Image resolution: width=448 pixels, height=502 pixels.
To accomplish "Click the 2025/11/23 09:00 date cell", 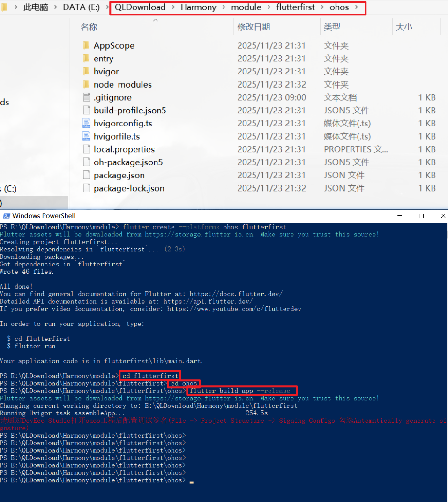I will click(x=272, y=97).
